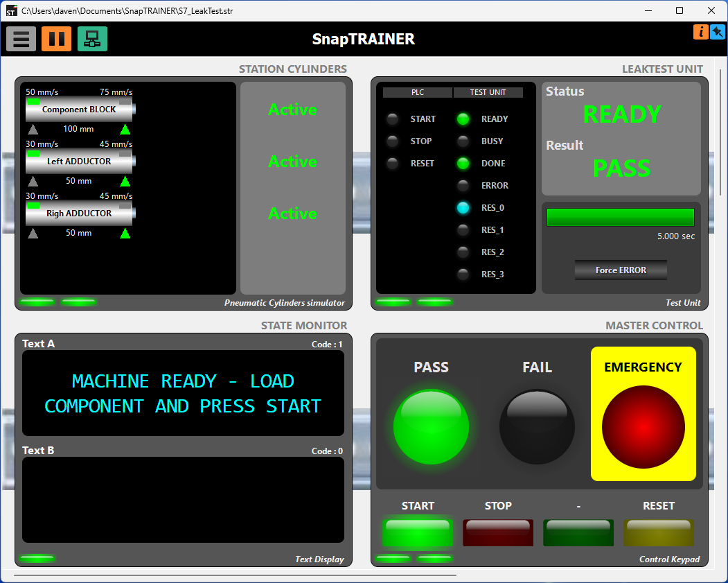Image resolution: width=728 pixels, height=583 pixels.
Task: Open the green network connection icon
Action: 92,39
